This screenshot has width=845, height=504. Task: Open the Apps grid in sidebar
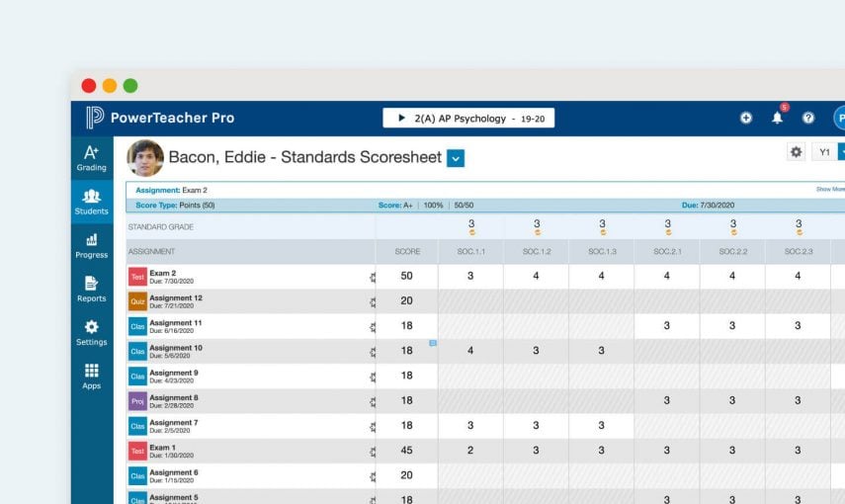92,377
